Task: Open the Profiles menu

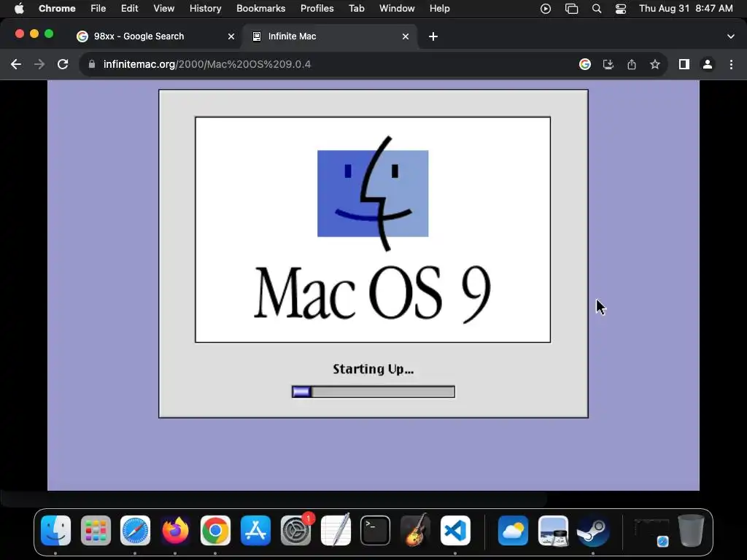Action: click(x=317, y=9)
